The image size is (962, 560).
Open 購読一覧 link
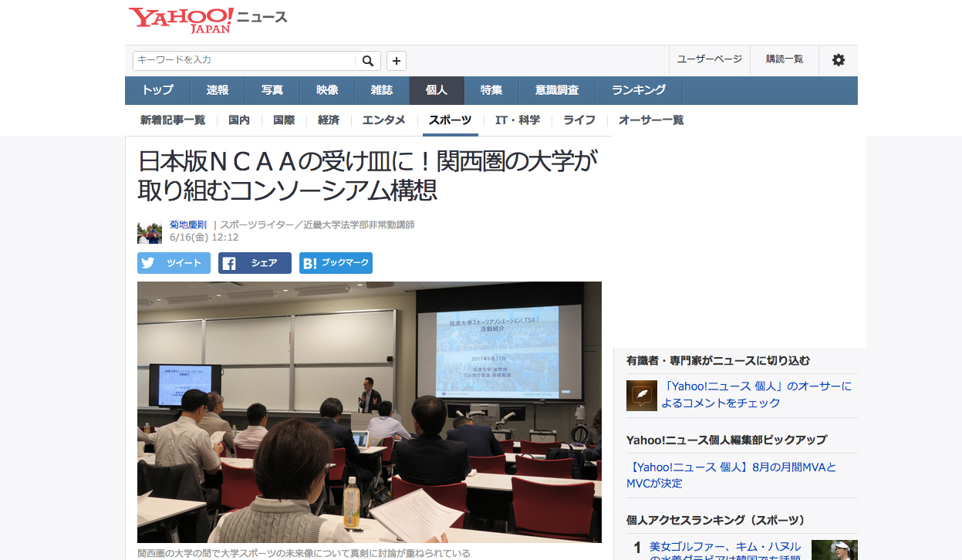pos(785,59)
